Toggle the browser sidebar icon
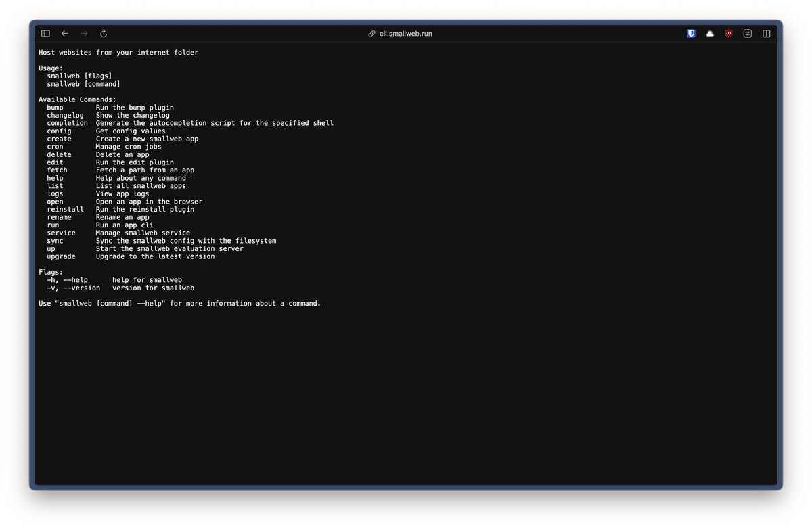The width and height of the screenshot is (812, 529). [45, 34]
